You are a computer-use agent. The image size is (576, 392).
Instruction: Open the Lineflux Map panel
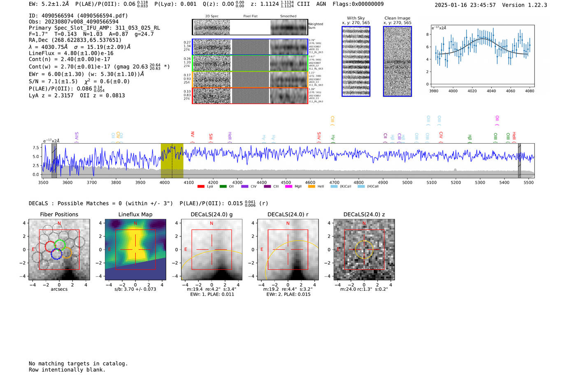click(x=135, y=250)
